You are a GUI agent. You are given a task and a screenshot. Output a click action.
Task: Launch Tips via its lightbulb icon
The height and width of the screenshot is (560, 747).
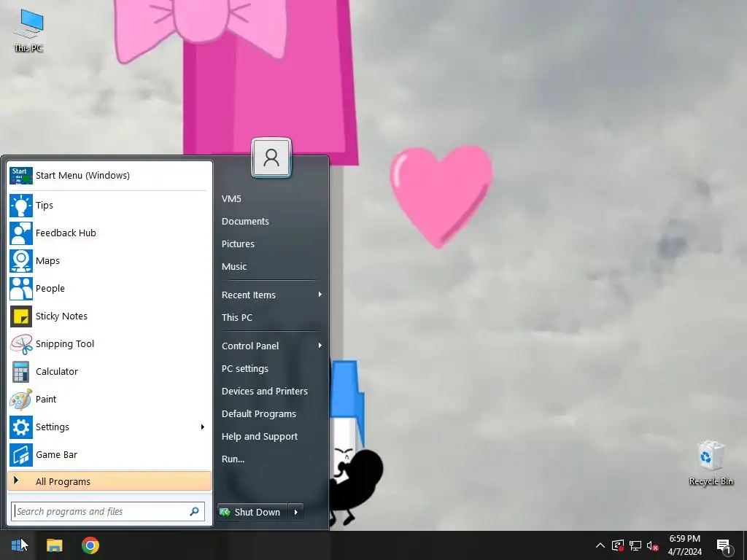(21, 205)
